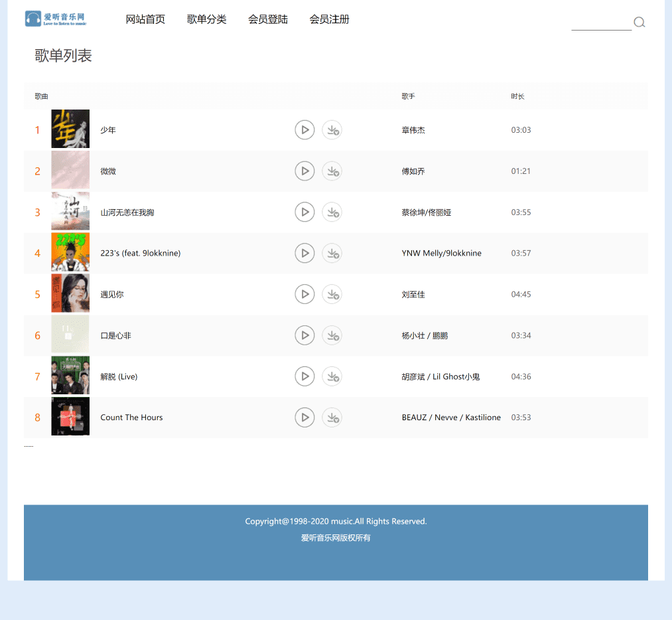Click artist name 刘至佳

[413, 294]
